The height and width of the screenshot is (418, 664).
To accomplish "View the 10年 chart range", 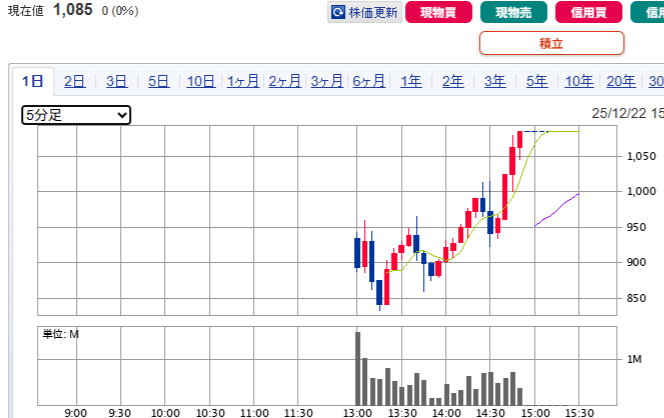I will click(579, 82).
